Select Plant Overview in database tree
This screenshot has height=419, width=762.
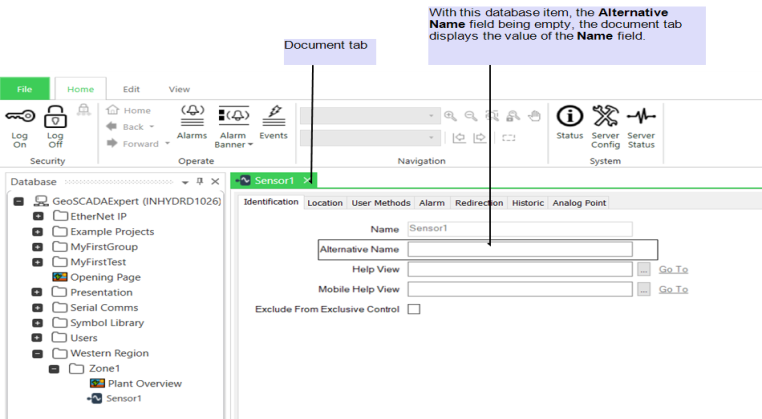click(144, 383)
